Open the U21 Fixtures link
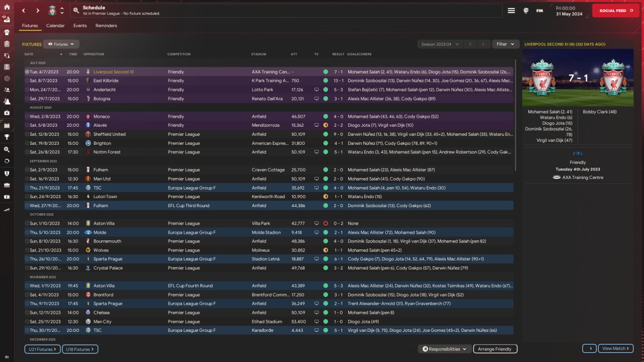 (x=42, y=349)
